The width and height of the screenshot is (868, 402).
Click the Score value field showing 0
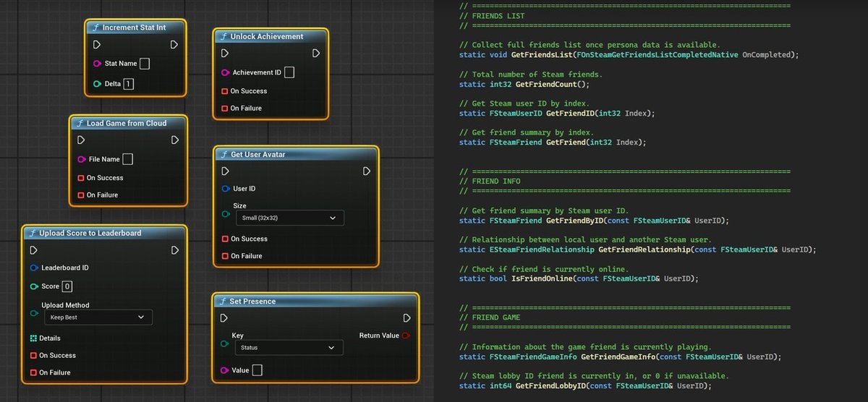[x=67, y=286]
